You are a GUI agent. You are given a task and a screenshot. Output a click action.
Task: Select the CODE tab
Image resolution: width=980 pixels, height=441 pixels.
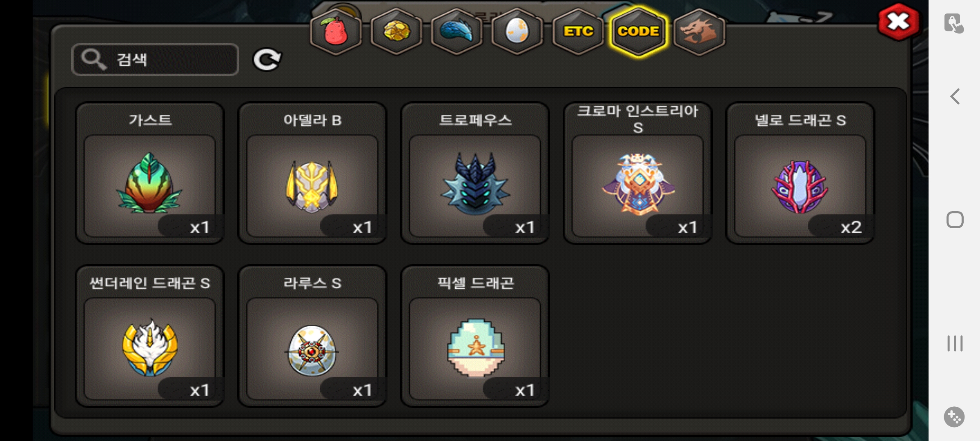coord(638,32)
